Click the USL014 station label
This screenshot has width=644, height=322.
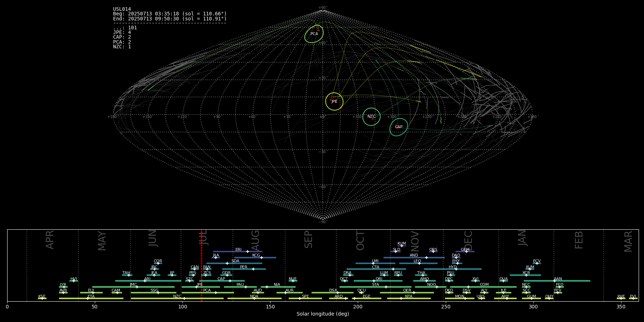tap(122, 9)
